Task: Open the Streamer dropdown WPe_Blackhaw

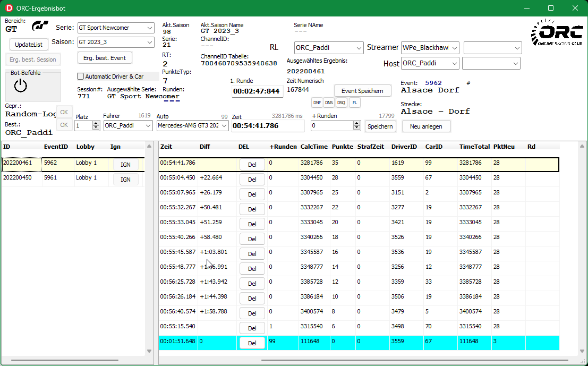Action: pos(430,48)
